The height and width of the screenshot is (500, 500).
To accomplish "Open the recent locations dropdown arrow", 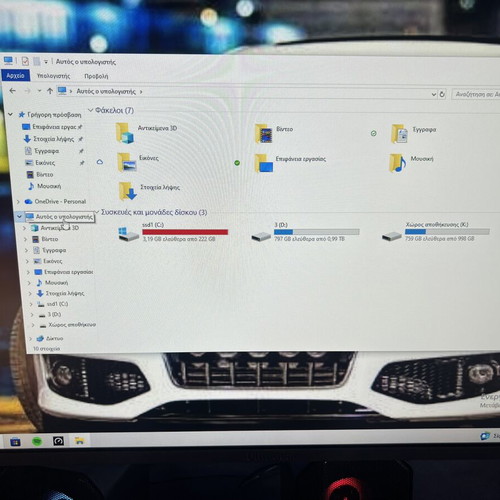I will point(39,91).
